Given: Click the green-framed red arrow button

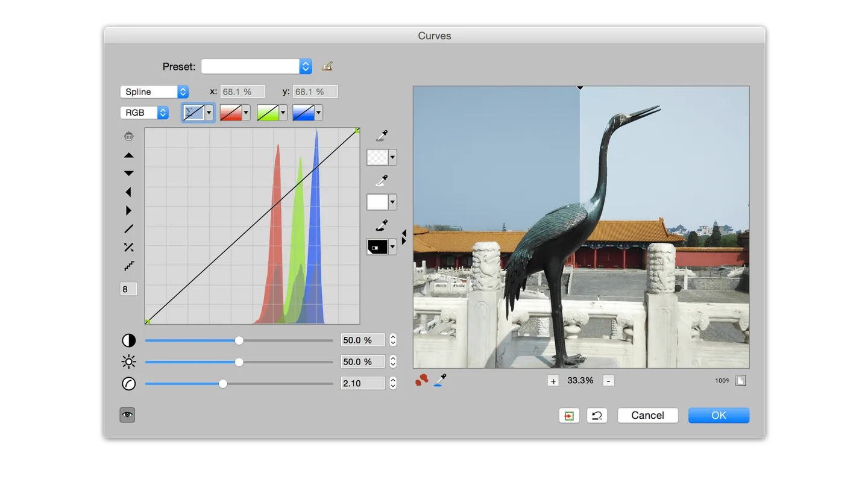Looking at the screenshot, I should click(x=569, y=416).
